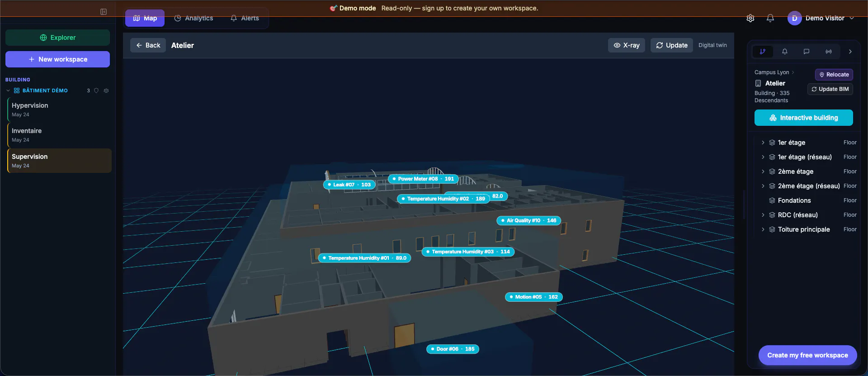Open the Explorer button
The image size is (868, 376).
tap(57, 38)
